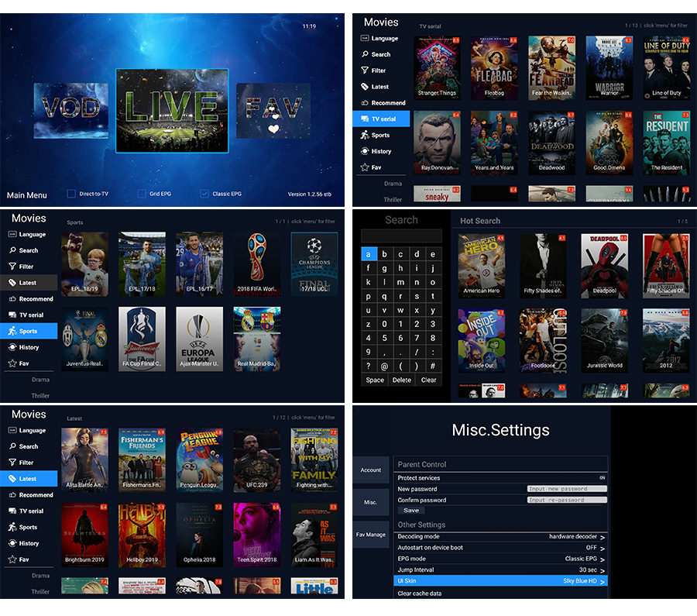Open the Stranger Things poster
This screenshot has width=697, height=616.
(437, 67)
